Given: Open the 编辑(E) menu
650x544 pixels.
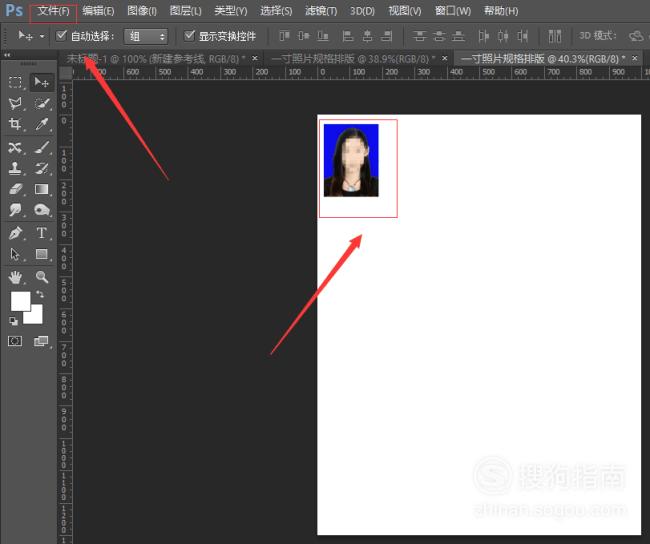Looking at the screenshot, I should tap(98, 11).
